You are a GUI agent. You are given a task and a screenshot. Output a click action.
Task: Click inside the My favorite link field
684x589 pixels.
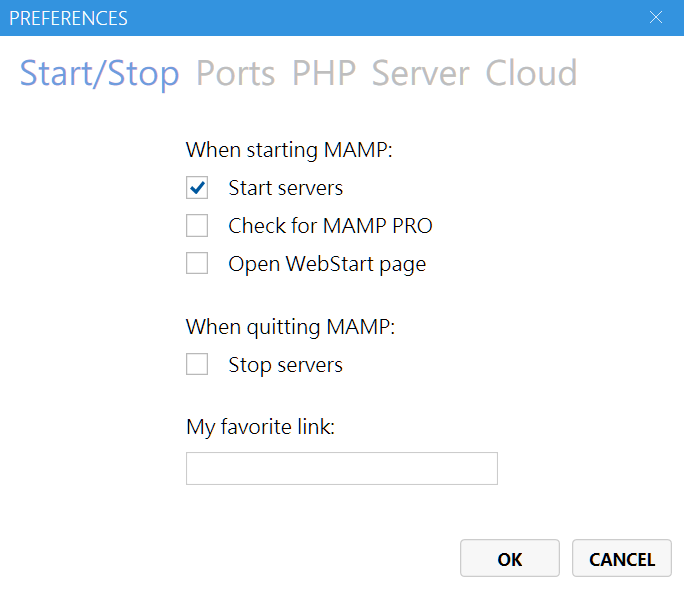tap(341, 469)
